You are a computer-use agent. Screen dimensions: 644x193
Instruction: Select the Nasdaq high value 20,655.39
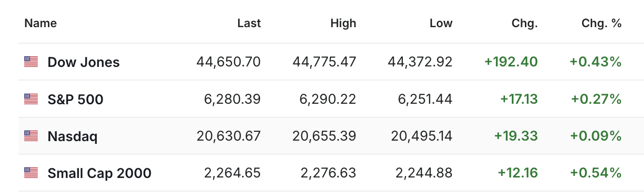pos(324,136)
